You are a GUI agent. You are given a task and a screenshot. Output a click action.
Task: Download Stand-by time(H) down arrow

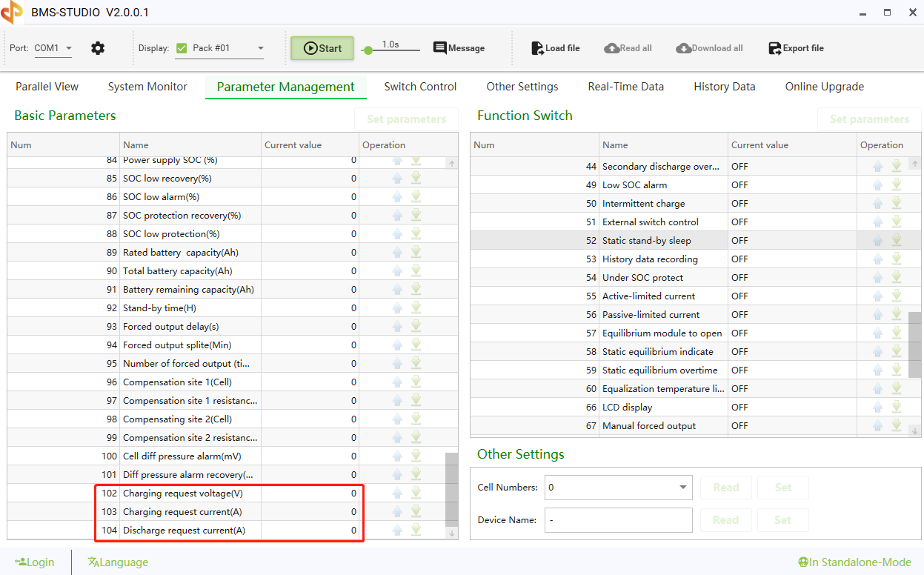(x=416, y=308)
